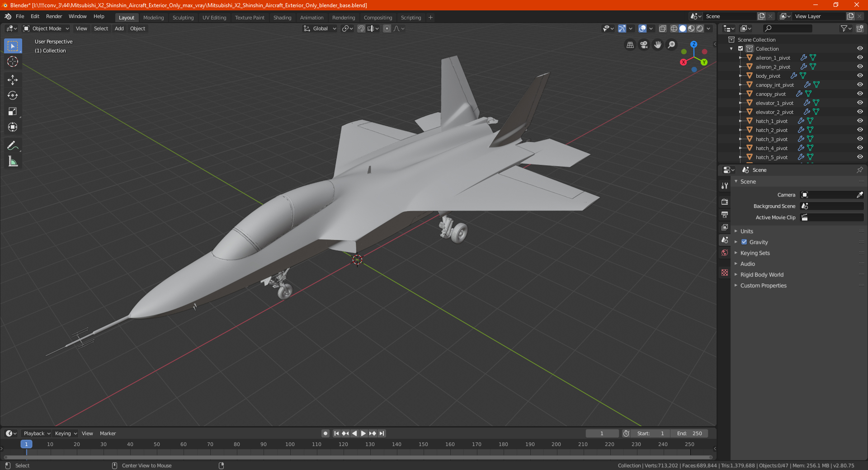Click the Marker menu in timeline
The image size is (868, 470).
108,433
